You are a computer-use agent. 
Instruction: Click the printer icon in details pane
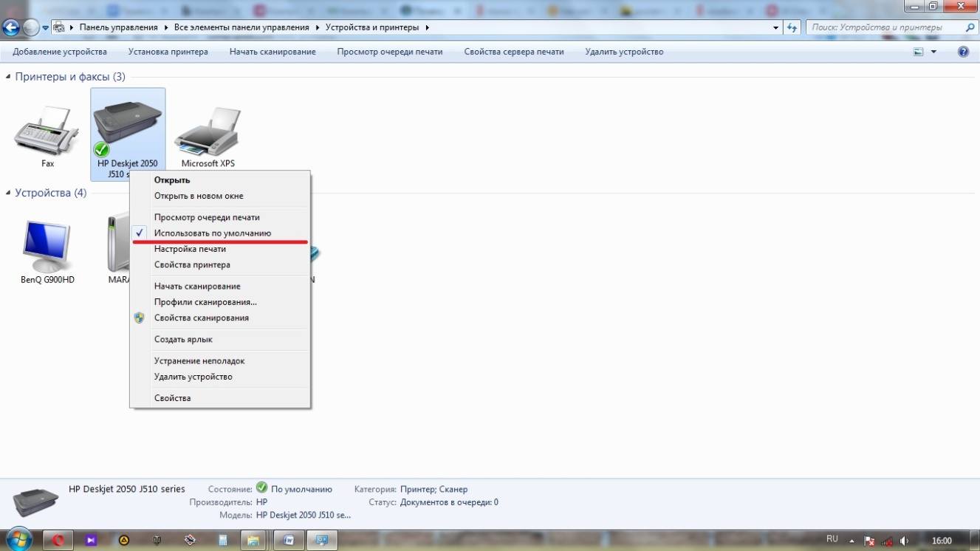(35, 501)
